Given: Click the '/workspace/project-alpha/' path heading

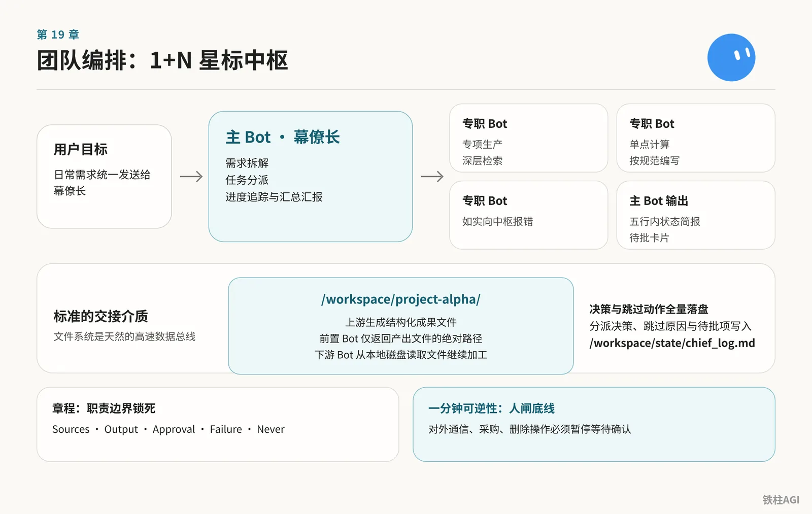Looking at the screenshot, I should 401,299.
